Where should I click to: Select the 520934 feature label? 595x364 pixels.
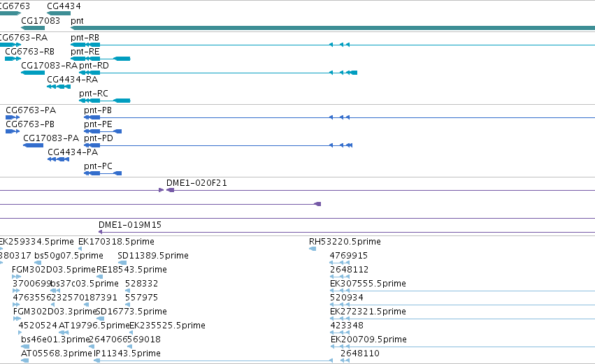[x=347, y=298]
